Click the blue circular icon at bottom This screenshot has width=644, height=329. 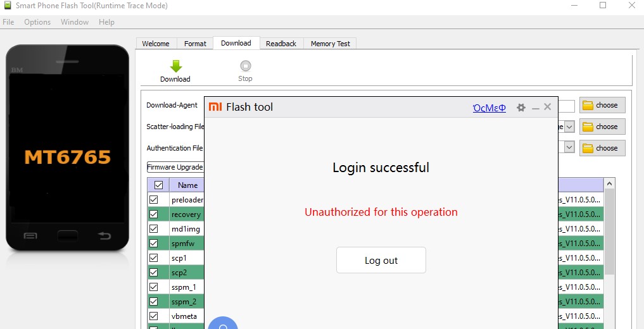pyautogui.click(x=222, y=323)
